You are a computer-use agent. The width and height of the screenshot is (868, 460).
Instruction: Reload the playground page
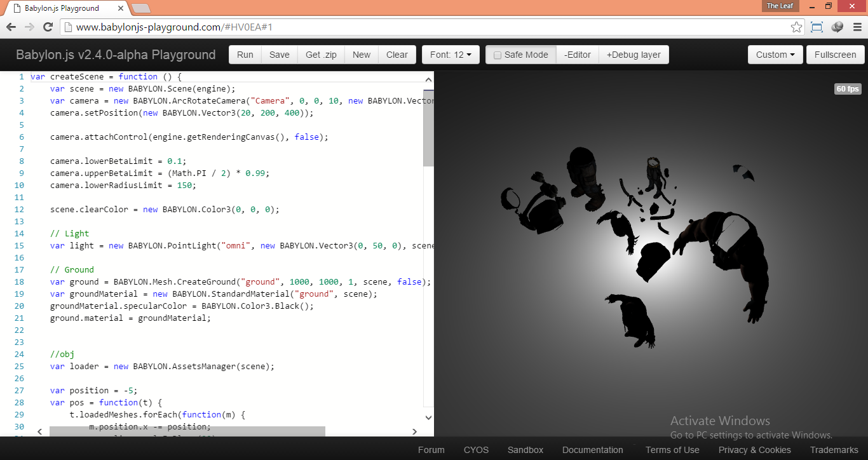[48, 27]
